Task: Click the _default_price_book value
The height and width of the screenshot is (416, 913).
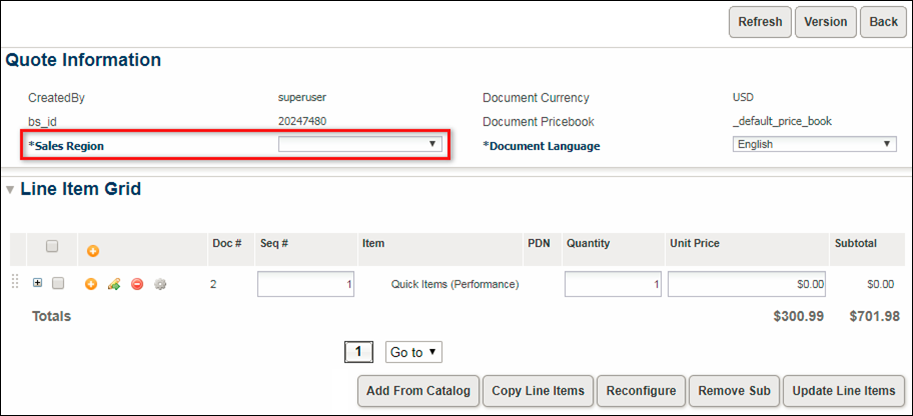Action: (782, 121)
